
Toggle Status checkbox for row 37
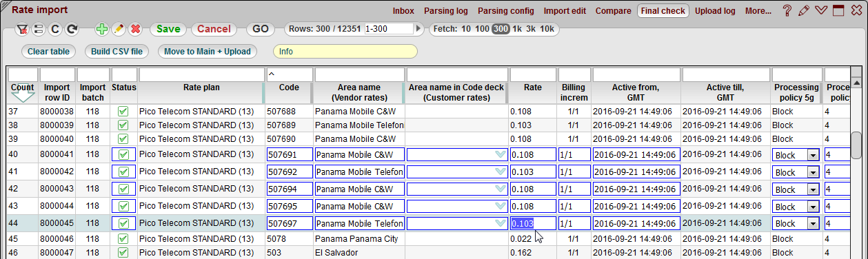[x=123, y=111]
